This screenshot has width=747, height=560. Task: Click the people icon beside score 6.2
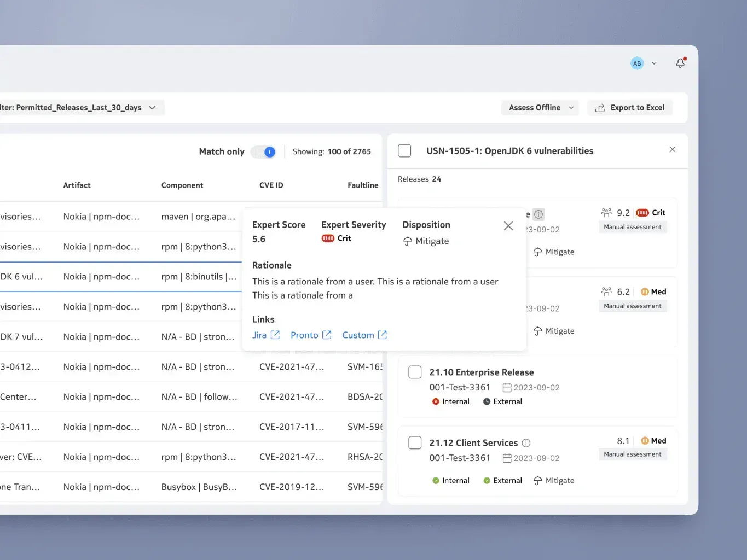[606, 291]
